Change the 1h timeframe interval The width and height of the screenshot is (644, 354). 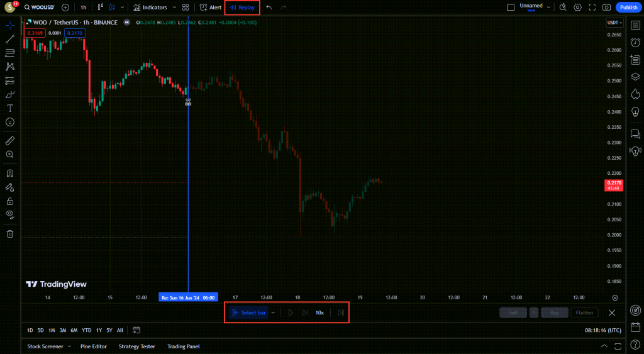(x=84, y=8)
